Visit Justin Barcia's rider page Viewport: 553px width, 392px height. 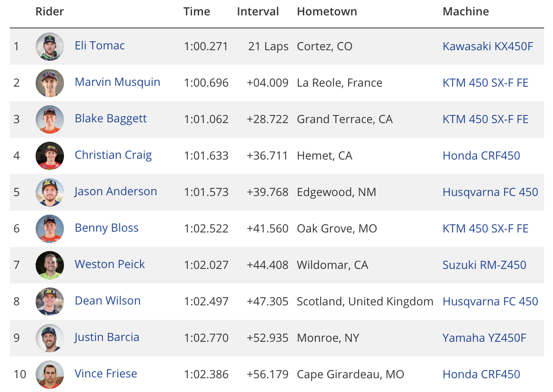coord(107,337)
